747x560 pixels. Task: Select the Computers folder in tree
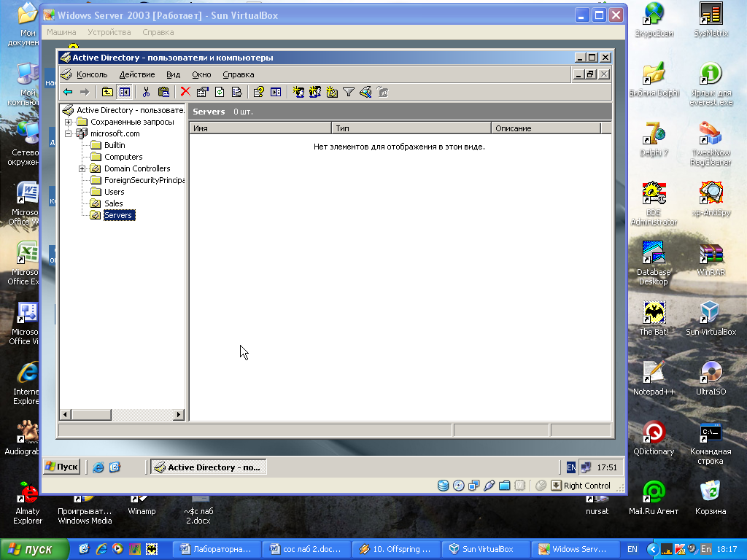point(123,157)
